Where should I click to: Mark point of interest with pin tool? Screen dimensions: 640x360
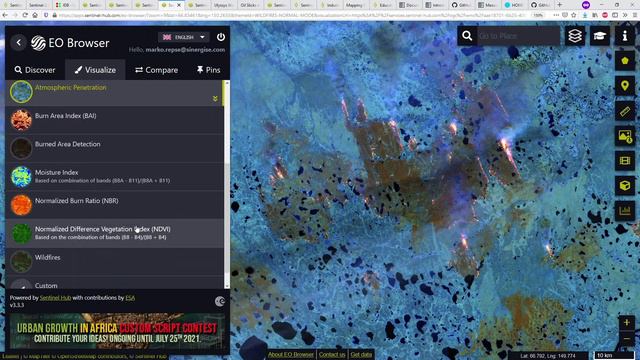point(624,86)
